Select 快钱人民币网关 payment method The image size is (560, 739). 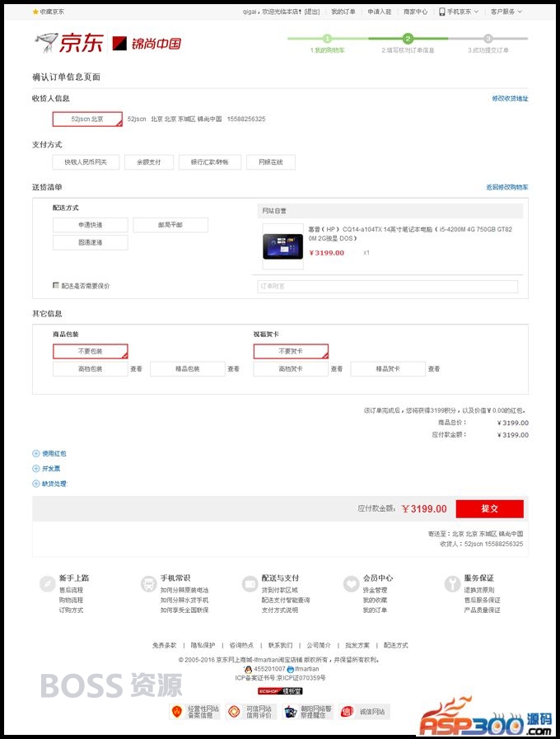86,162
